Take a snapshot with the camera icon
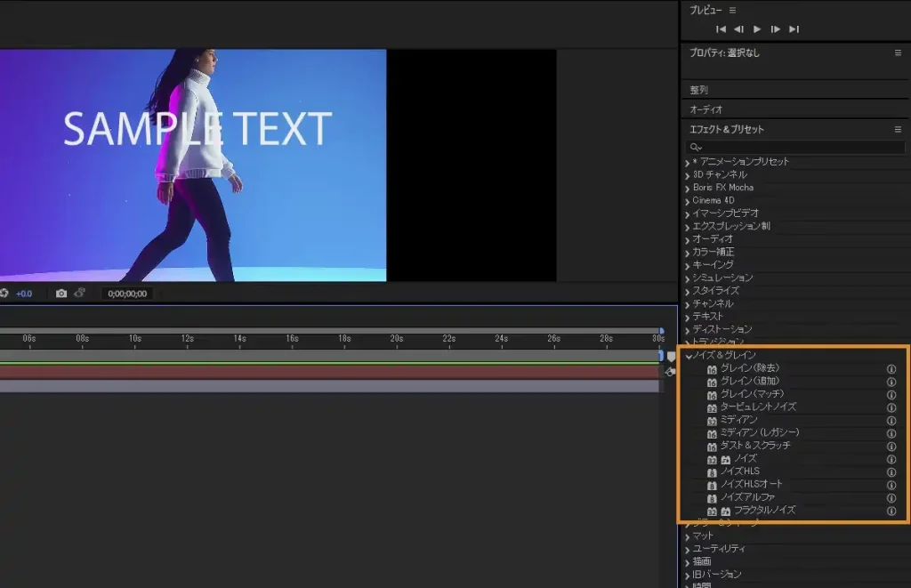Image resolution: width=911 pixels, height=588 pixels. (x=61, y=294)
